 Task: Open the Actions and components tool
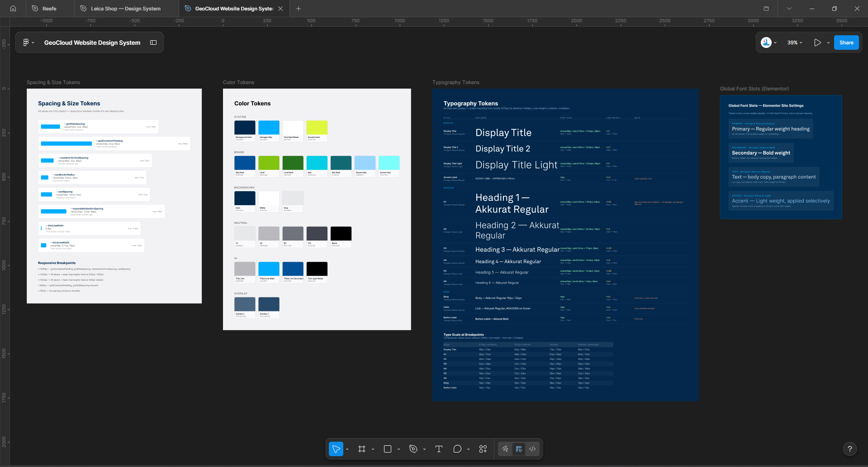483,449
